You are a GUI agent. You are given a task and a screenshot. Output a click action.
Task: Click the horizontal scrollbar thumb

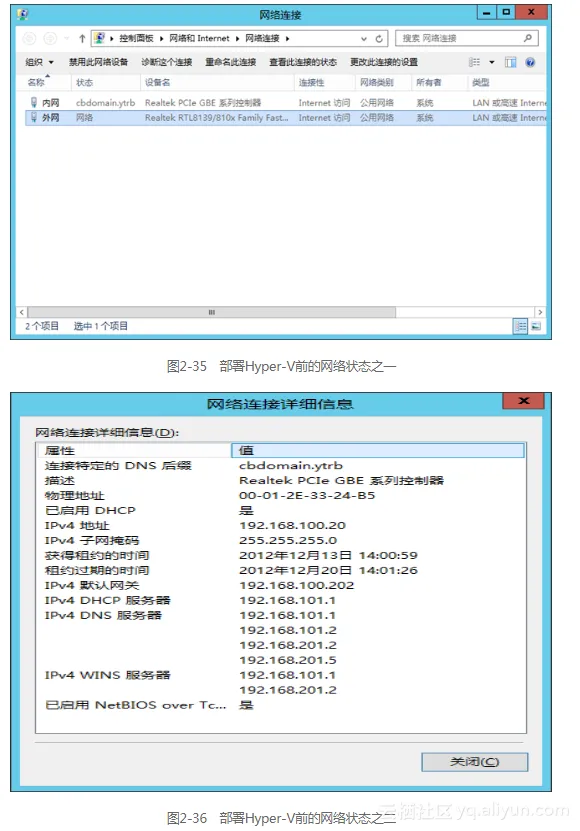[x=212, y=312]
